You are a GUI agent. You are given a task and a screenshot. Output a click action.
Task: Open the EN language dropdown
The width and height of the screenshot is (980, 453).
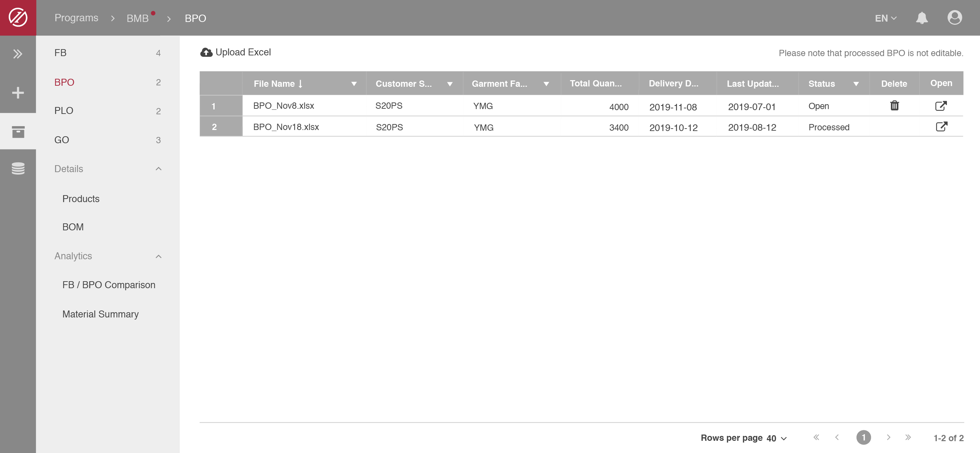(x=886, y=18)
